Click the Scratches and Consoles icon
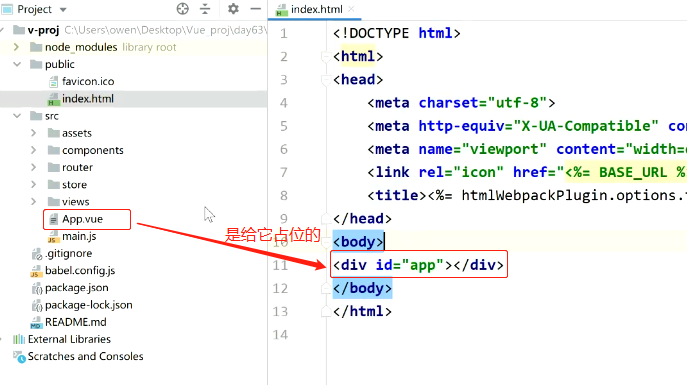This screenshot has height=385, width=687. pyautogui.click(x=19, y=357)
